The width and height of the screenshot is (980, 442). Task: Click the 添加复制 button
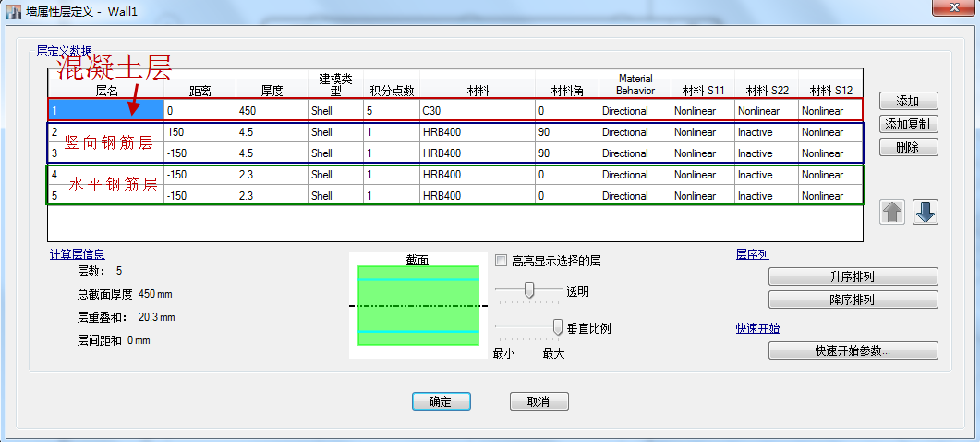point(908,124)
